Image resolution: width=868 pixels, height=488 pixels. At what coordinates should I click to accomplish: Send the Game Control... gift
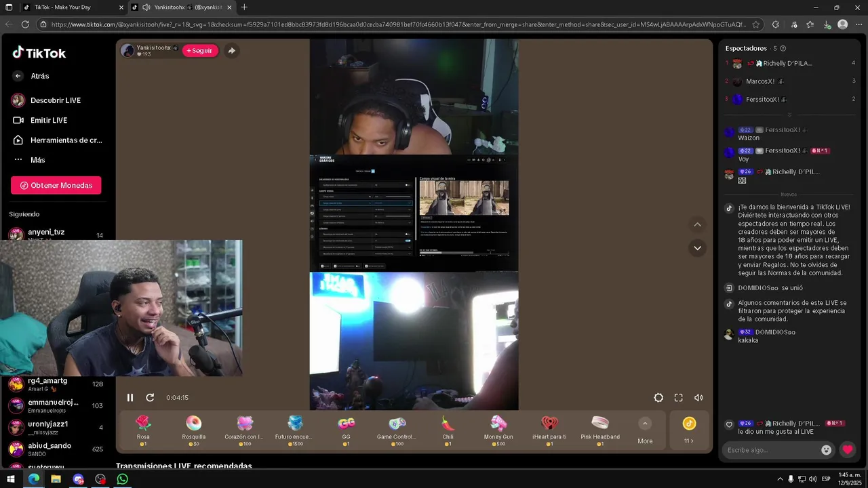pos(397,430)
